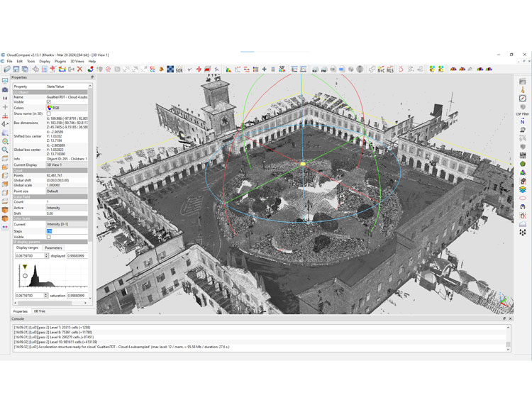Float the Properties panel with its undock button
The image size is (532, 412).
pos(92,77)
